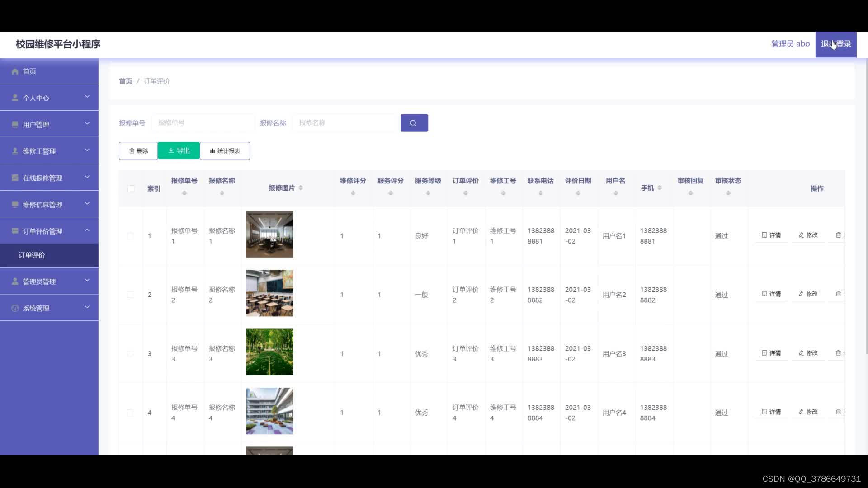The image size is (868, 488).
Task: Go to 首页 via the breadcrumb
Action: point(125,81)
